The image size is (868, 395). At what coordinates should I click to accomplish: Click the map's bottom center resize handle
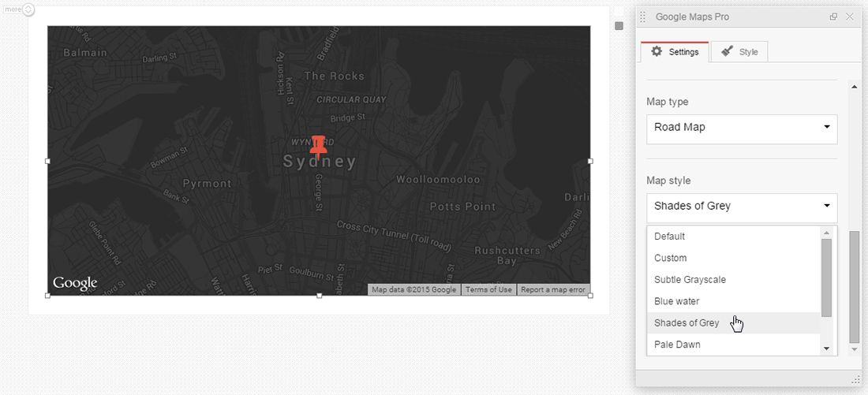(x=319, y=296)
